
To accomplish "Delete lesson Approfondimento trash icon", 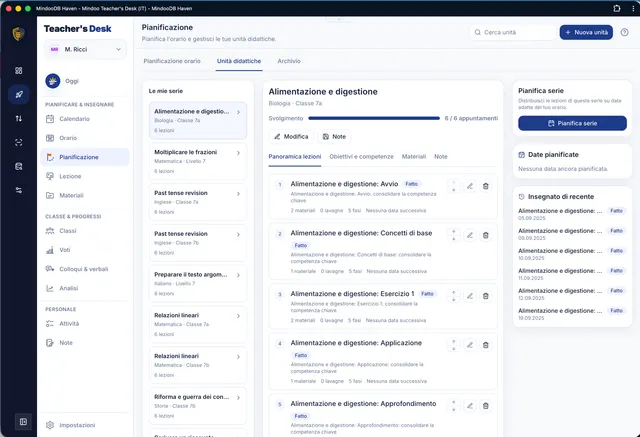I will (x=486, y=406).
